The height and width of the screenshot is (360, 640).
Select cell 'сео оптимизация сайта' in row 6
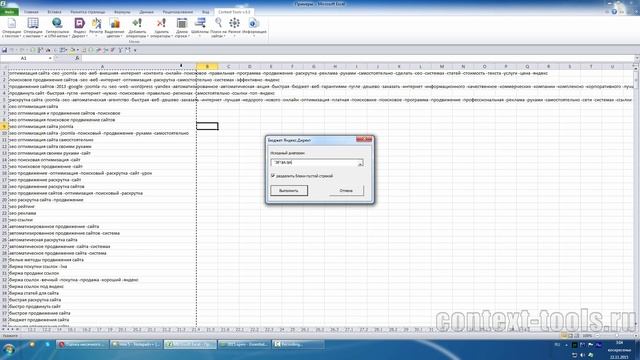102,107
